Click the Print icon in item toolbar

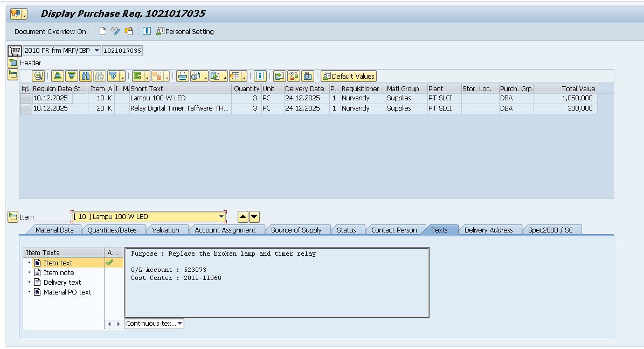[183, 76]
